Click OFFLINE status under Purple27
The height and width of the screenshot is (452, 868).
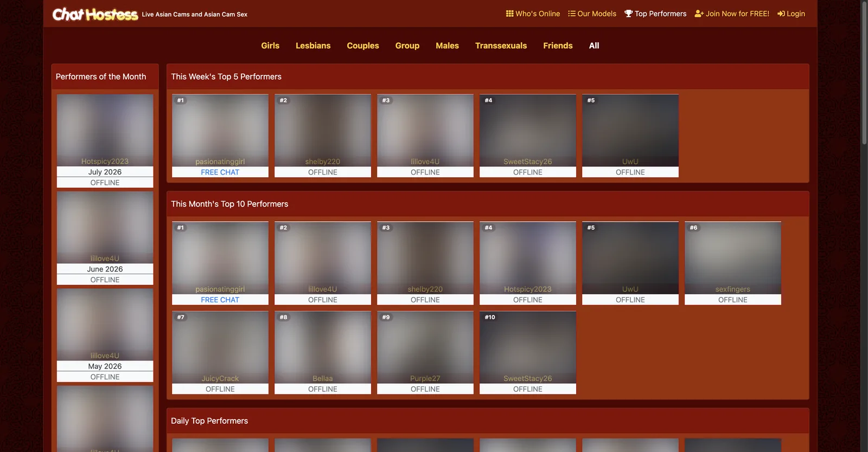(425, 389)
